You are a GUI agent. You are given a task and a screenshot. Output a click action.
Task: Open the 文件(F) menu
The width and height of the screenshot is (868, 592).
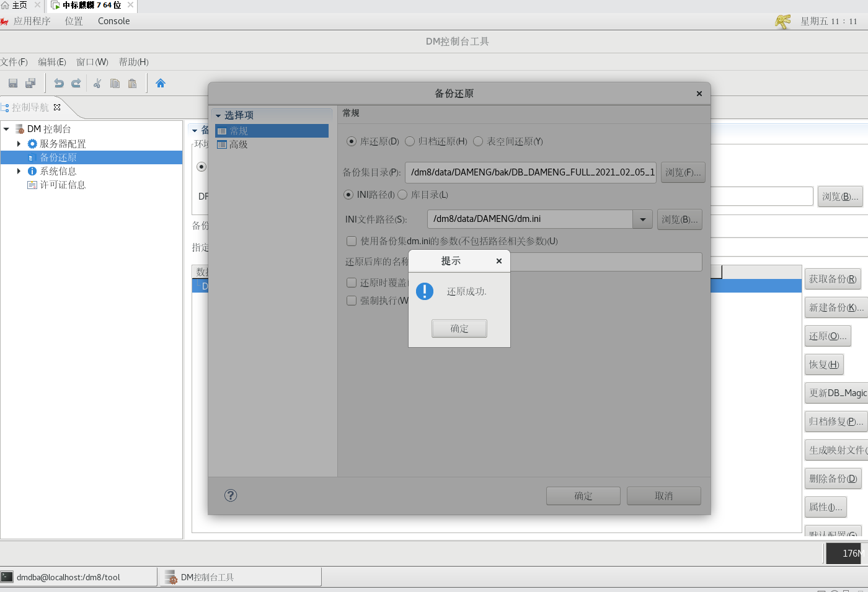(x=14, y=62)
